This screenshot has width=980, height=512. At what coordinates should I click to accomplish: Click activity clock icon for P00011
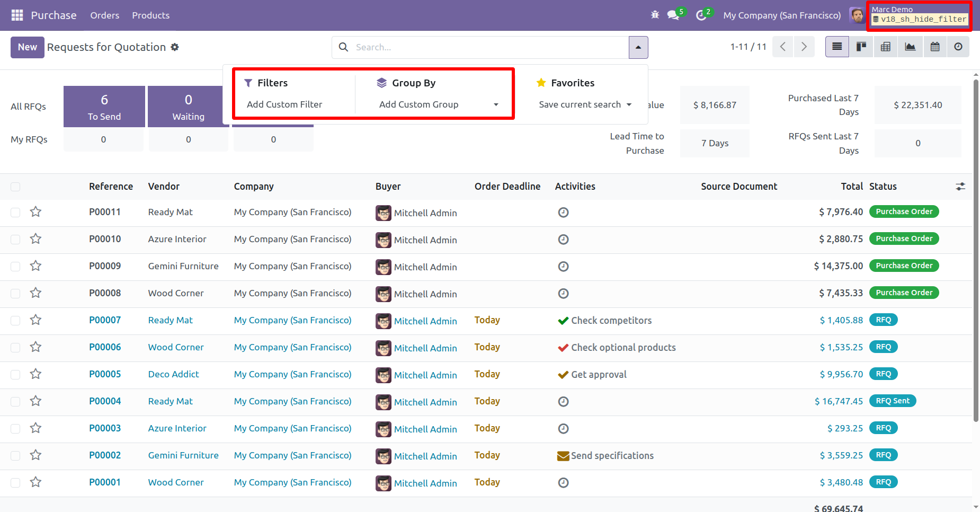[x=563, y=213]
